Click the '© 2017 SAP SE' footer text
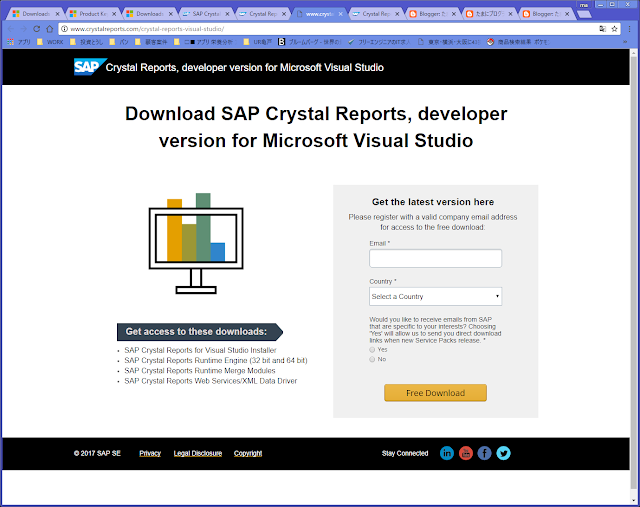This screenshot has width=640, height=507. pyautogui.click(x=97, y=453)
